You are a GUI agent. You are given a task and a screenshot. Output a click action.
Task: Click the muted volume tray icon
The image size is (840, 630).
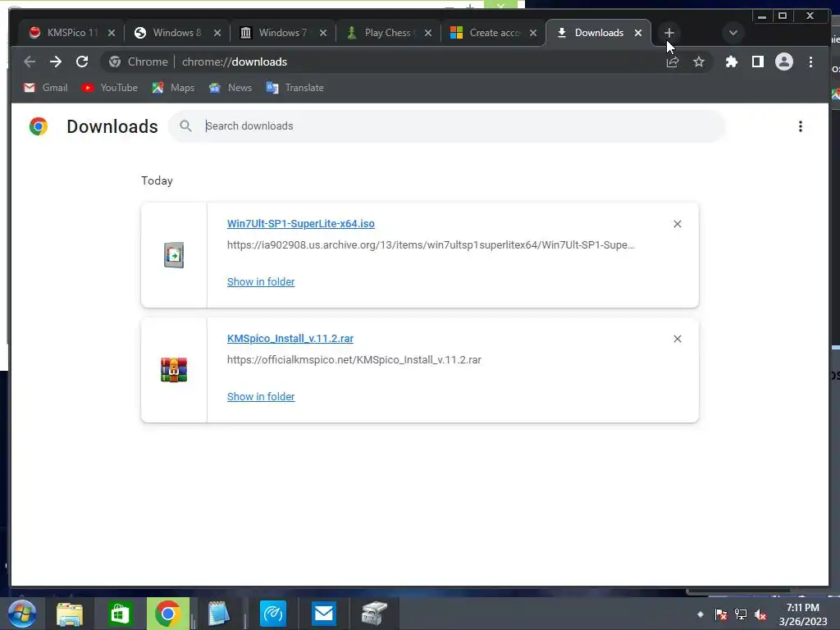click(x=760, y=614)
